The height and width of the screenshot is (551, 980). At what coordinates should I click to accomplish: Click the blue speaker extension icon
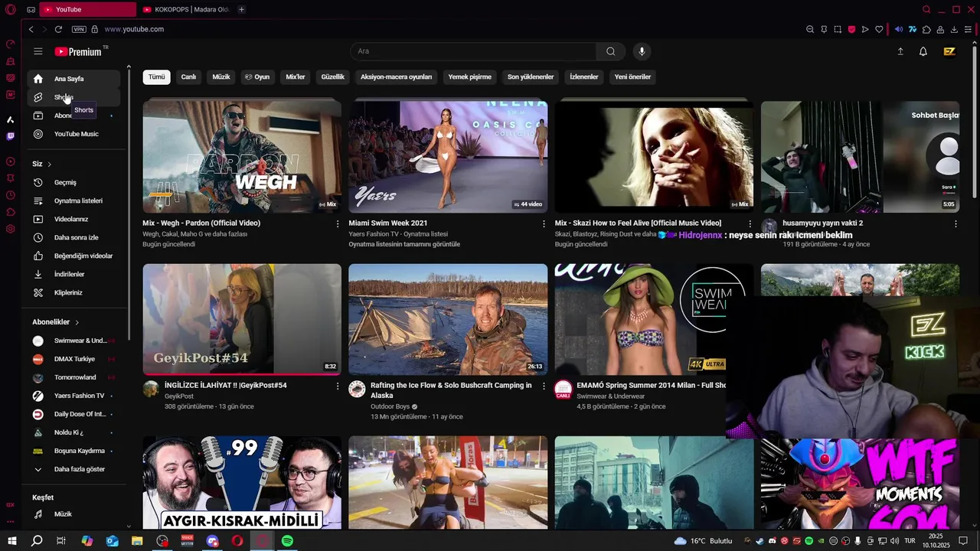pos(899,29)
